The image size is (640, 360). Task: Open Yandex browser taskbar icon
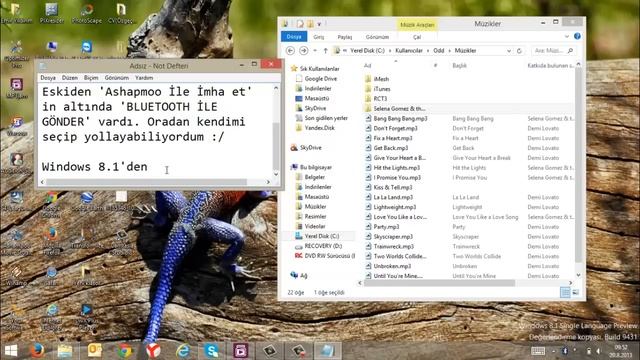pos(153,351)
